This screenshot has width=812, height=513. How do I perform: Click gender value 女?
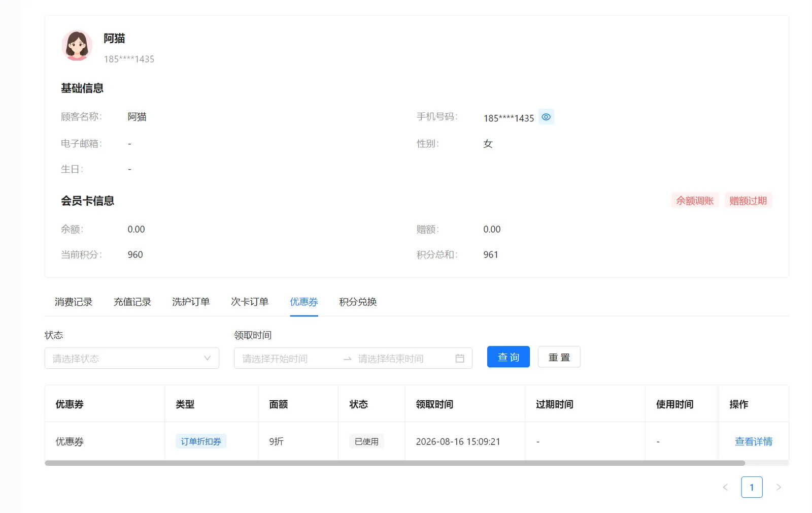(x=488, y=144)
